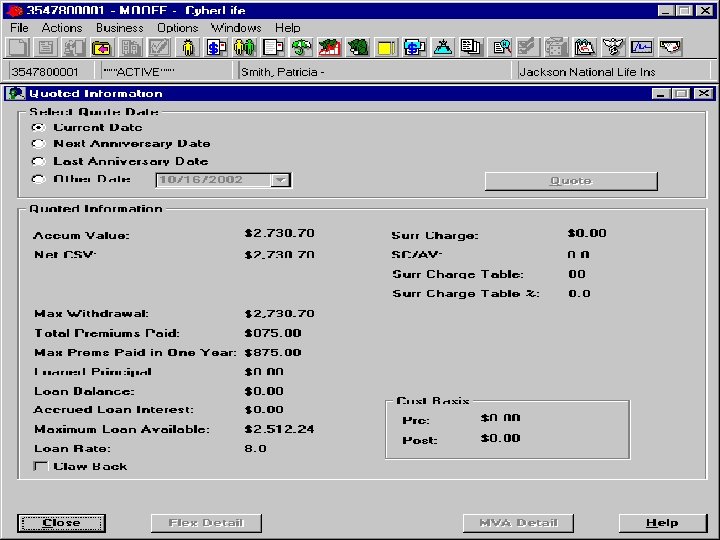Expand the Other Date dropdown arrow

coord(280,180)
